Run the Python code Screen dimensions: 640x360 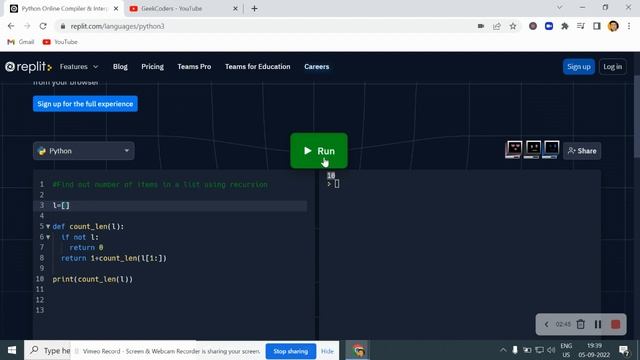tap(319, 151)
